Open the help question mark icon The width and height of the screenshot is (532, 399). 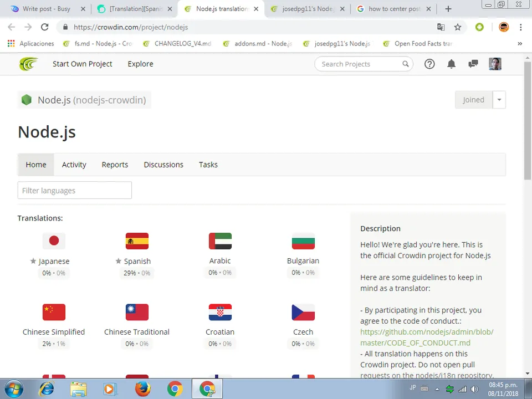click(429, 64)
